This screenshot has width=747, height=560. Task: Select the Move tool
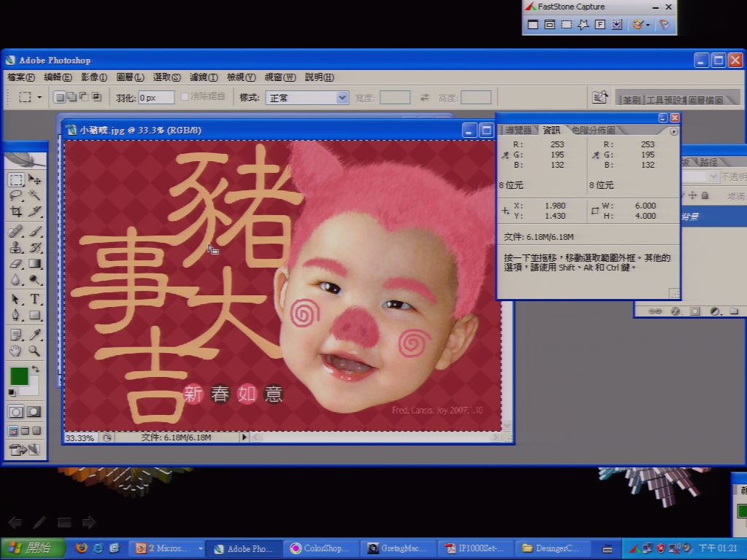(34, 179)
